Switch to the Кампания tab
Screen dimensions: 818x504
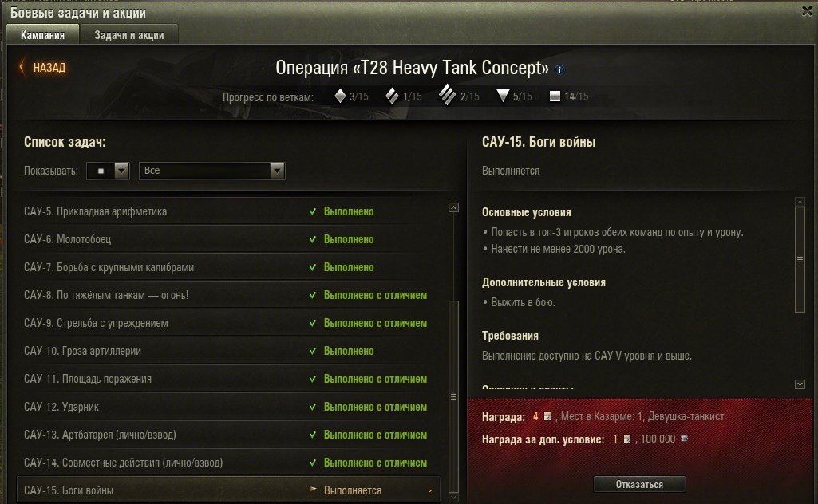(x=43, y=35)
